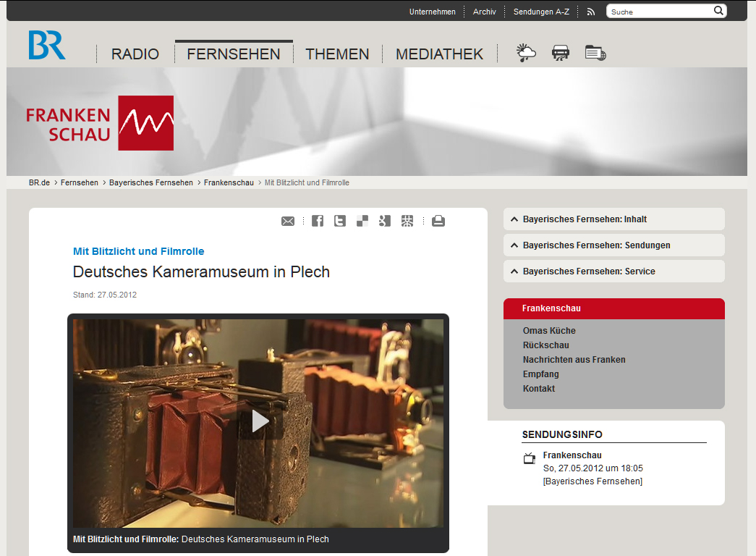
Task: Open Unternehmen in the top bar
Action: click(433, 12)
